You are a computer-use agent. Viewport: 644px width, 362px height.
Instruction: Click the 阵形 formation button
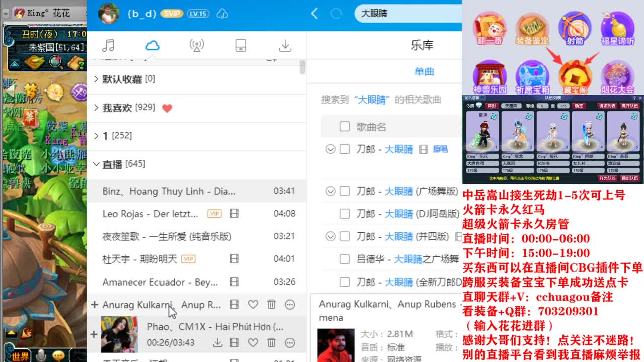pos(492,106)
